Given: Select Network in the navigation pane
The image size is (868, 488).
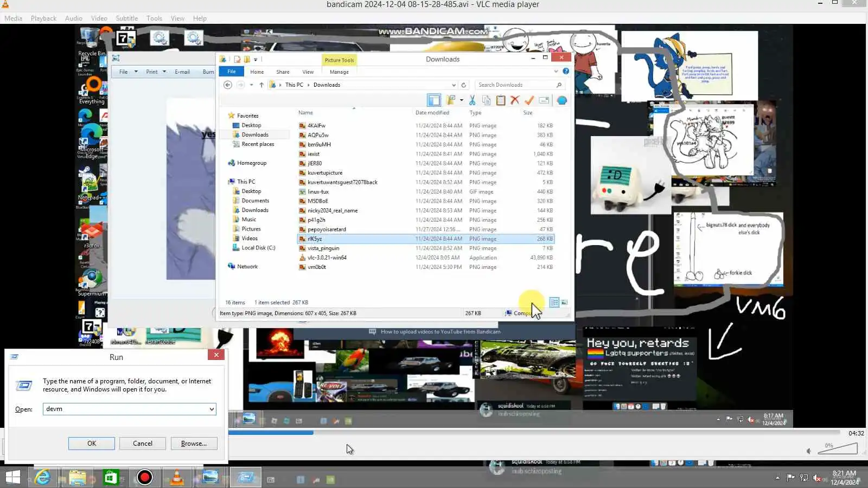Looking at the screenshot, I should (x=247, y=267).
